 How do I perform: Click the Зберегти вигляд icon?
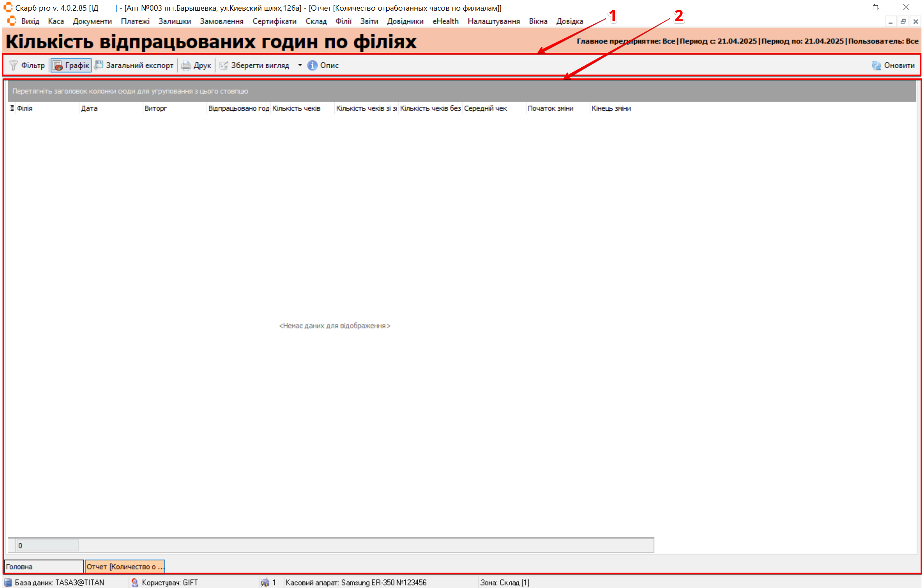[x=224, y=65]
